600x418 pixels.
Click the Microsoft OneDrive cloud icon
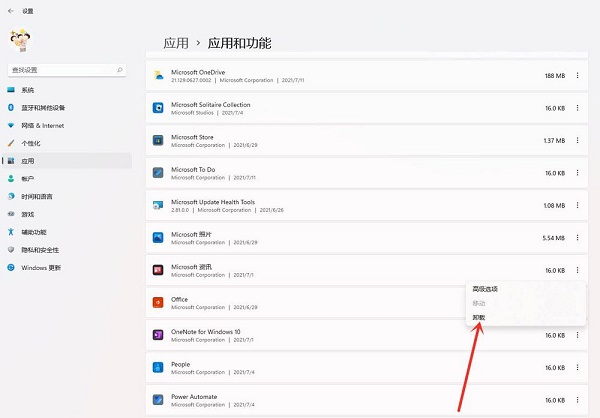(x=158, y=75)
